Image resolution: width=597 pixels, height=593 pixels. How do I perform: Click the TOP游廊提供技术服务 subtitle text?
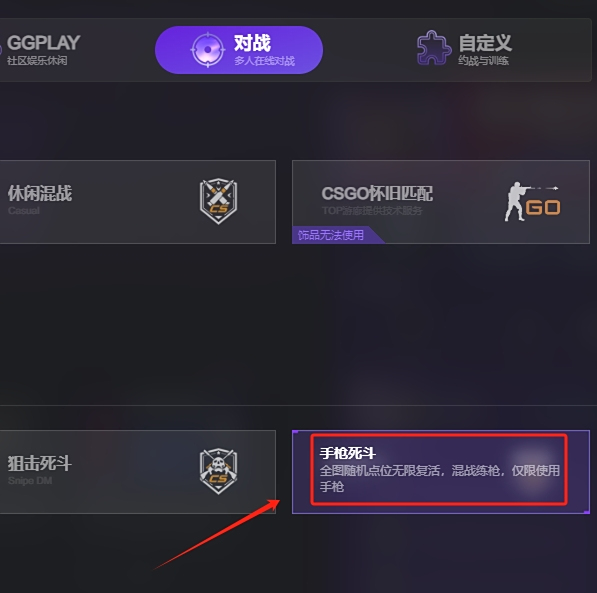coord(372,211)
